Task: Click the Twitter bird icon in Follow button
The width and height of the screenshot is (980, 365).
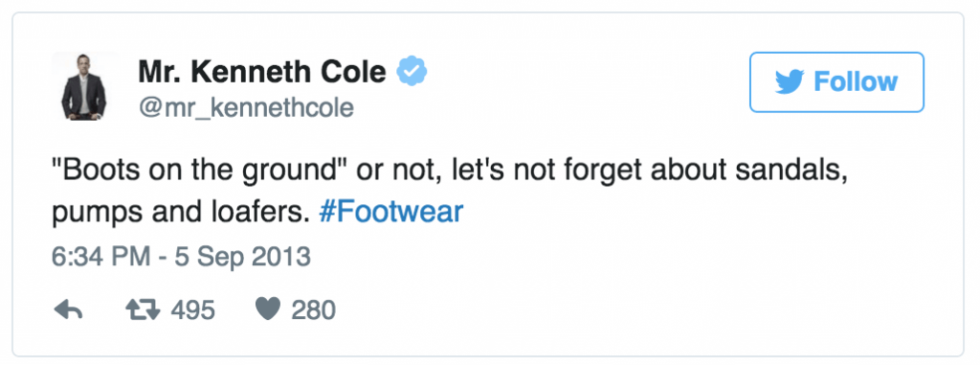Action: [790, 82]
